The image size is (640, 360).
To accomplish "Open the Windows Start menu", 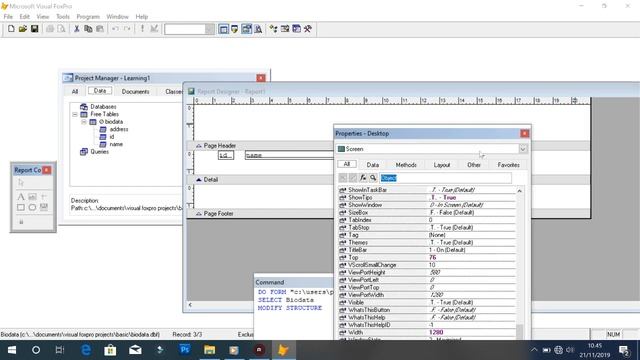I will click(x=12, y=350).
